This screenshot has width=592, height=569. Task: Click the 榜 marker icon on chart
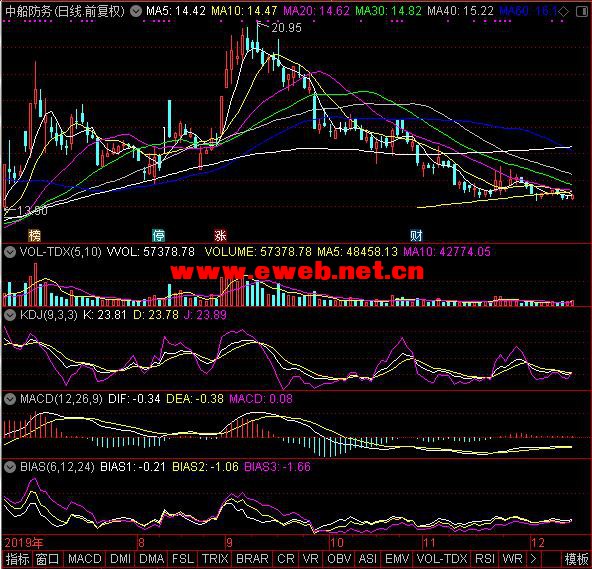click(x=34, y=236)
